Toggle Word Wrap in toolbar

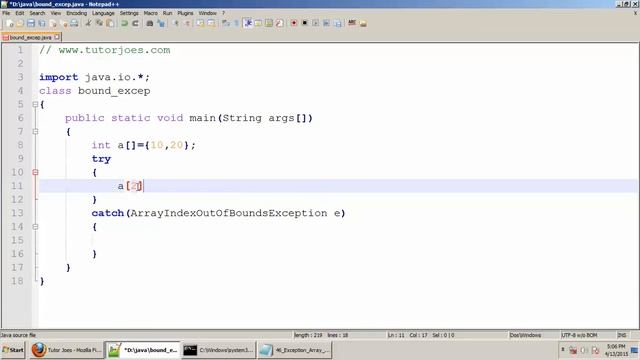point(225,23)
